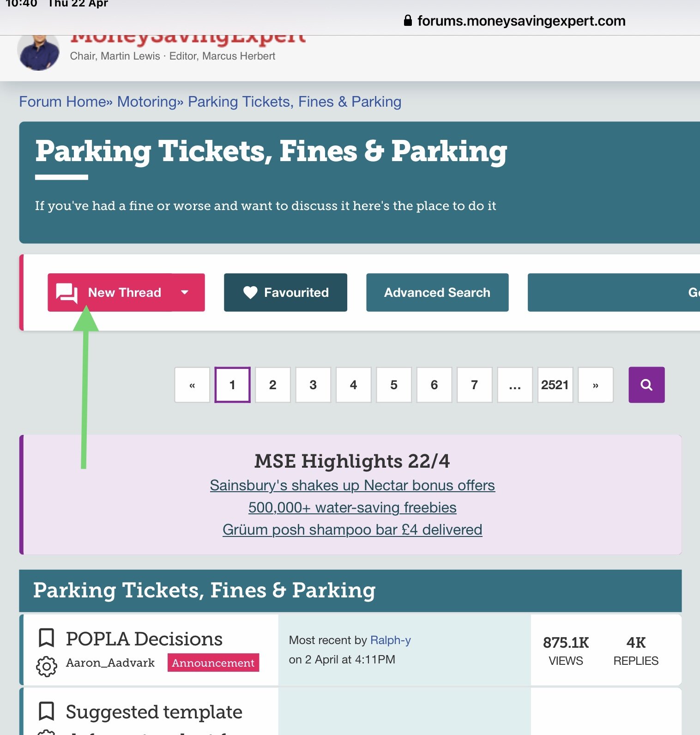
Task: Open Sainsbury's Nectar bonus offers link
Action: tap(352, 485)
